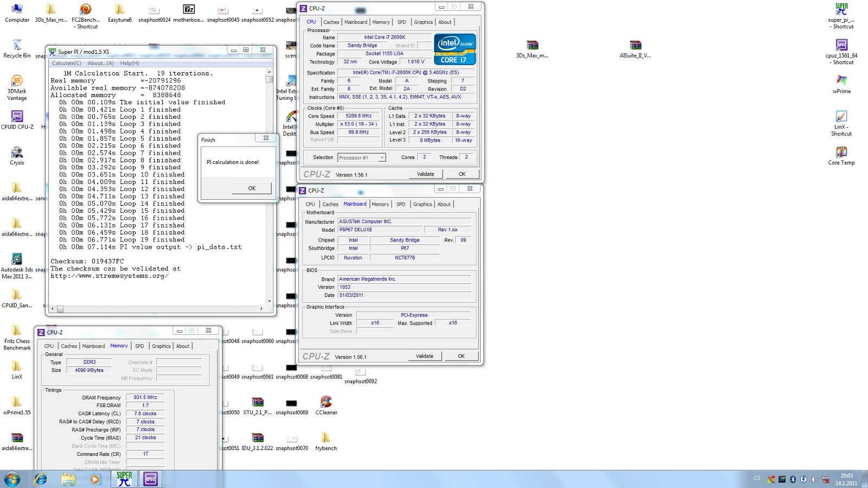Image resolution: width=868 pixels, height=488 pixels.
Task: Open cpuz_1561_64 shortcut icon
Action: point(841,52)
